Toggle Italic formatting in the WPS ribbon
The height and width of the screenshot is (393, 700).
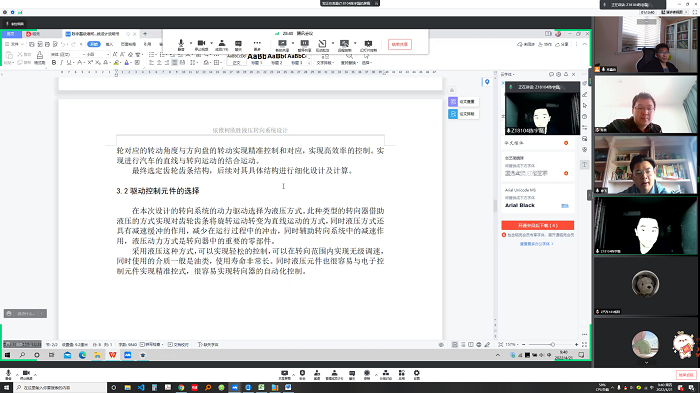tap(62, 63)
